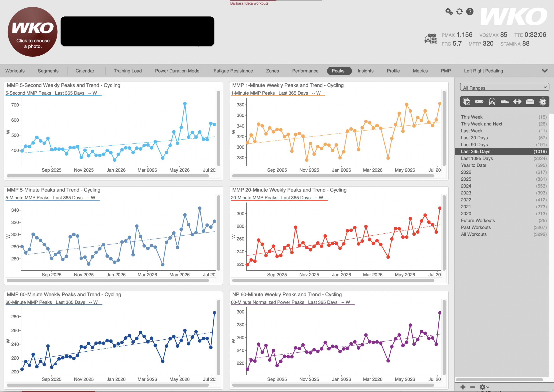The height and width of the screenshot is (392, 554).
Task: Open the range gear options dropdown
Action: [x=484, y=387]
